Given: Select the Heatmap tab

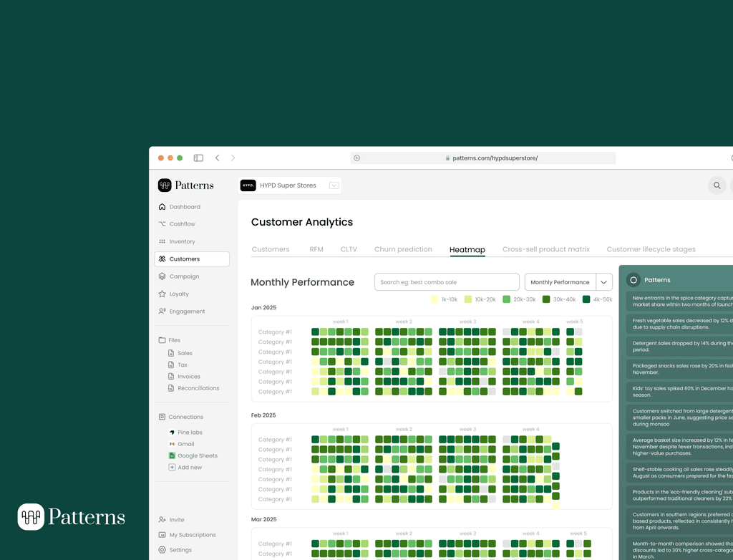Looking at the screenshot, I should [467, 250].
